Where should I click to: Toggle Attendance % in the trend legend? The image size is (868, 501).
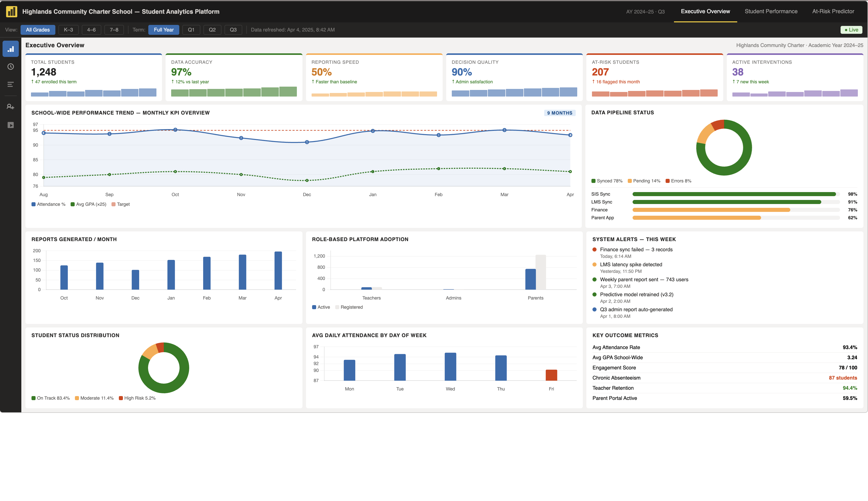49,204
